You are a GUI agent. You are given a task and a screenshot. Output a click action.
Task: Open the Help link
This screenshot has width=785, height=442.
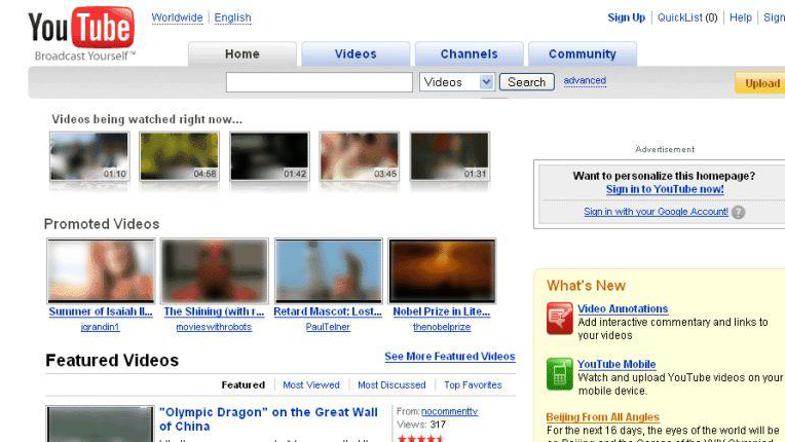click(x=740, y=18)
